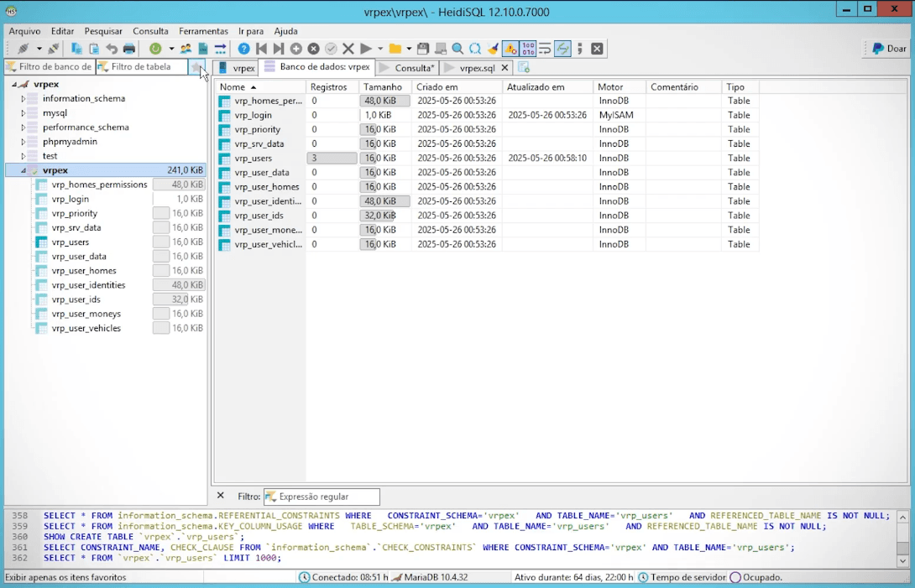Collapse the vrpex database node
Screen dimensions: 915x588
(x=24, y=170)
